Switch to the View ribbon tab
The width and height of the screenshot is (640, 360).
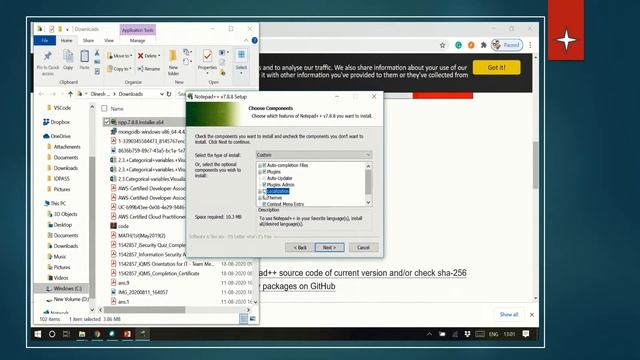point(109,40)
